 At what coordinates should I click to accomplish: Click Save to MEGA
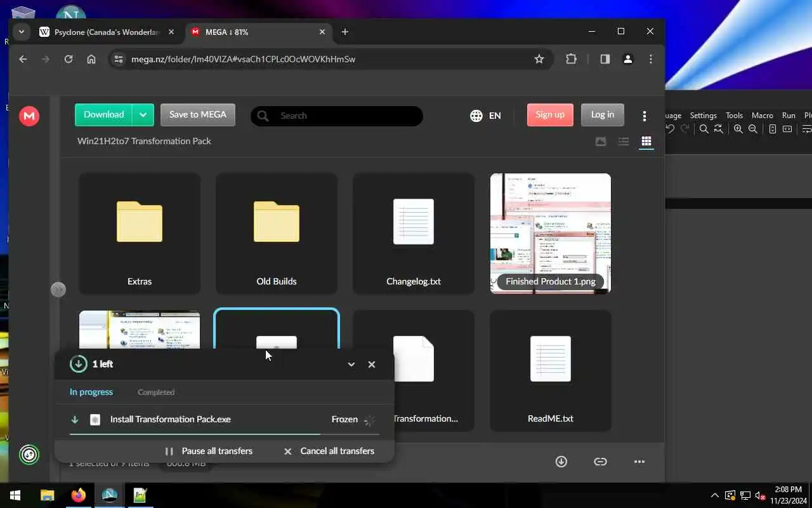tap(198, 115)
